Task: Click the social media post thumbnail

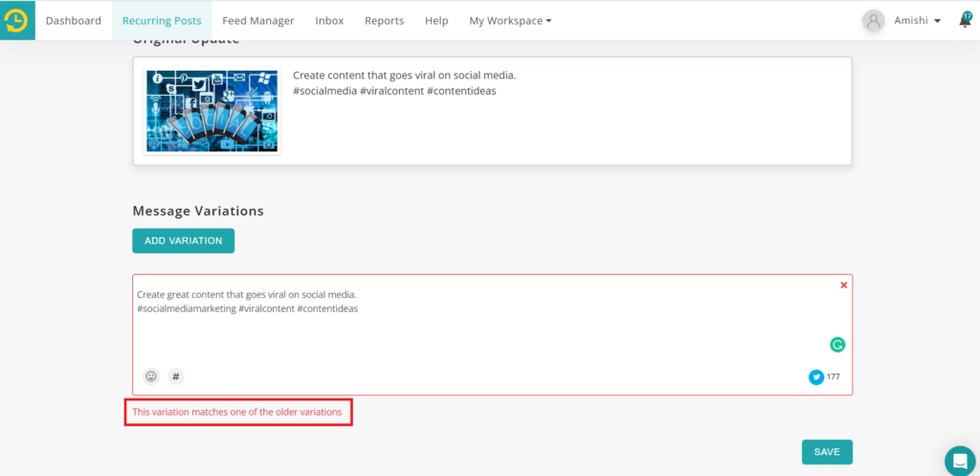Action: (x=212, y=111)
